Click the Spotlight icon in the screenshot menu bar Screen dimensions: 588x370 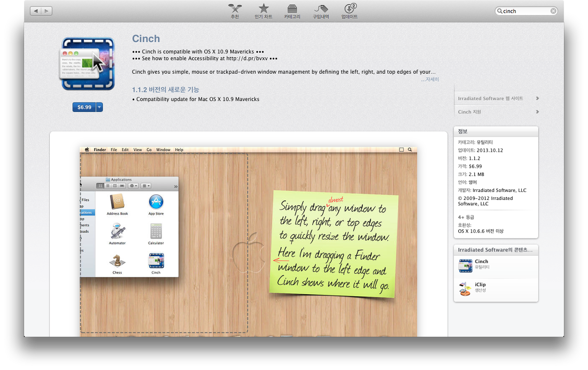pos(410,150)
